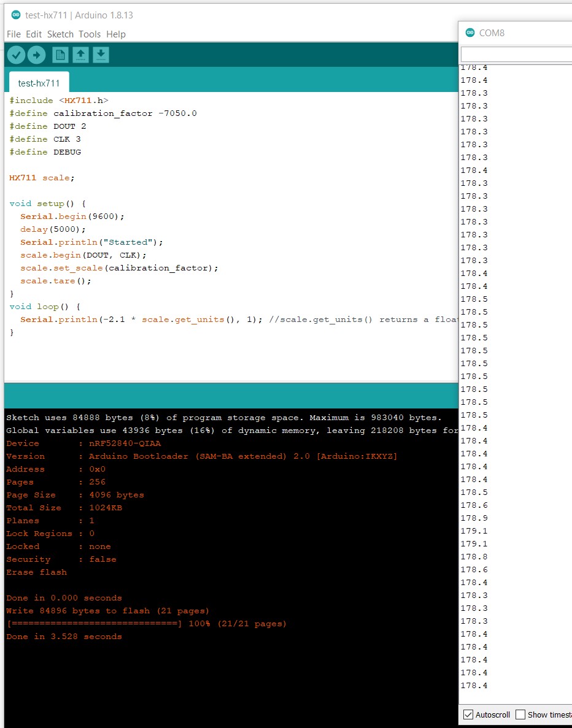Image resolution: width=572 pixels, height=728 pixels.
Task: Disable the Autoscroll checkbox
Action: coord(468,714)
